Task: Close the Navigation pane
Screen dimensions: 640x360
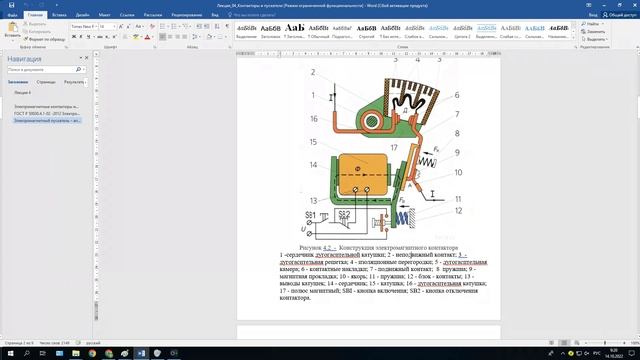Action: (86, 58)
